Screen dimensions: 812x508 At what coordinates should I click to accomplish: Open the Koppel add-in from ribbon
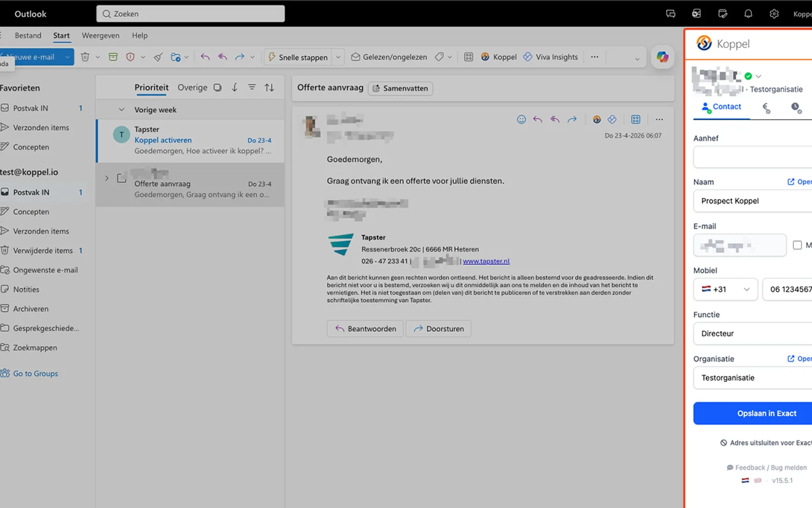[498, 57]
